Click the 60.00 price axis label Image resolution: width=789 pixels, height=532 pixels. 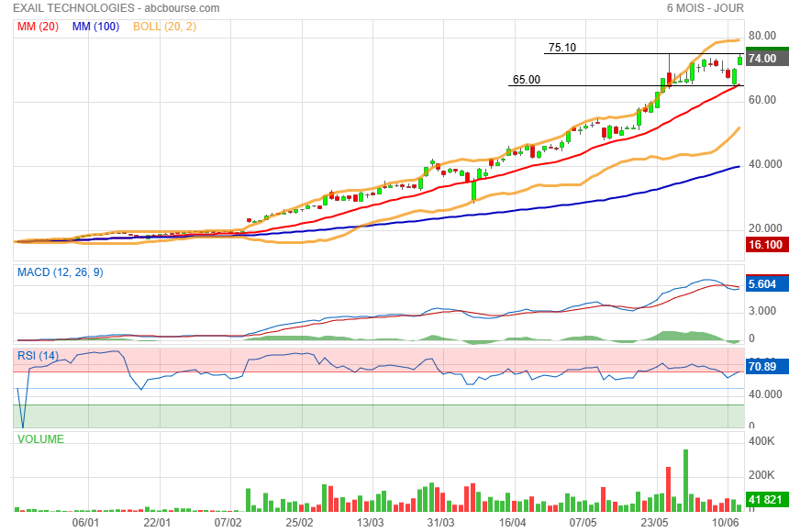point(762,100)
